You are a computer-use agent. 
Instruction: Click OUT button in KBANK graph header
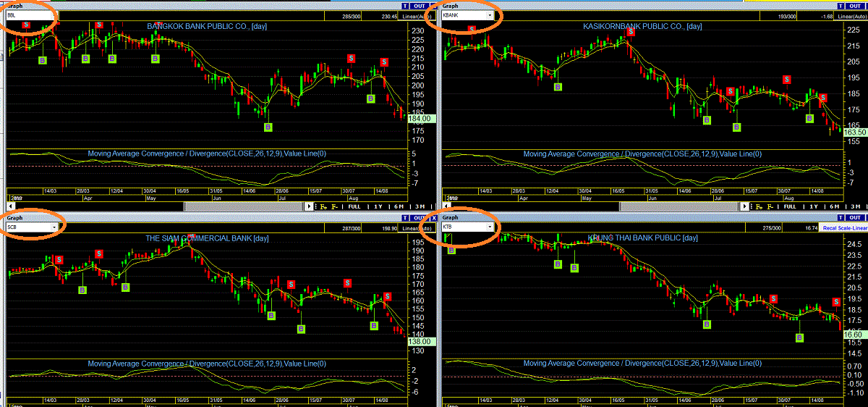854,5
